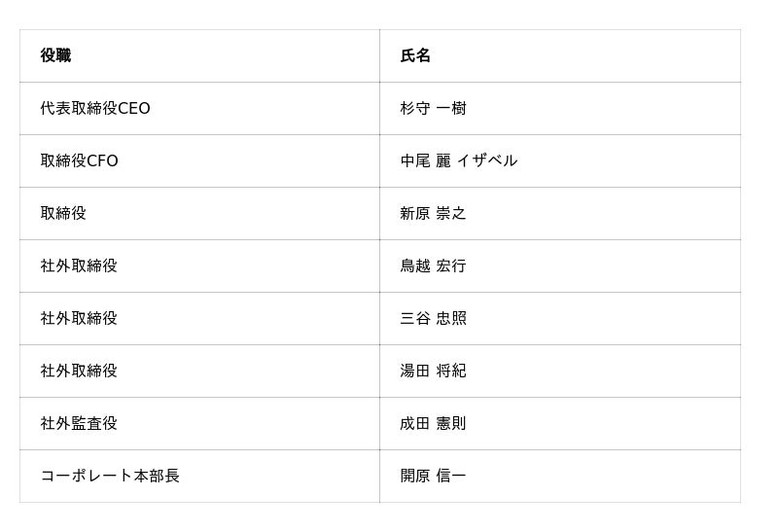The height and width of the screenshot is (532, 778).
Task: Select the name 中尾 麗 イザベル
Action: [458, 161]
